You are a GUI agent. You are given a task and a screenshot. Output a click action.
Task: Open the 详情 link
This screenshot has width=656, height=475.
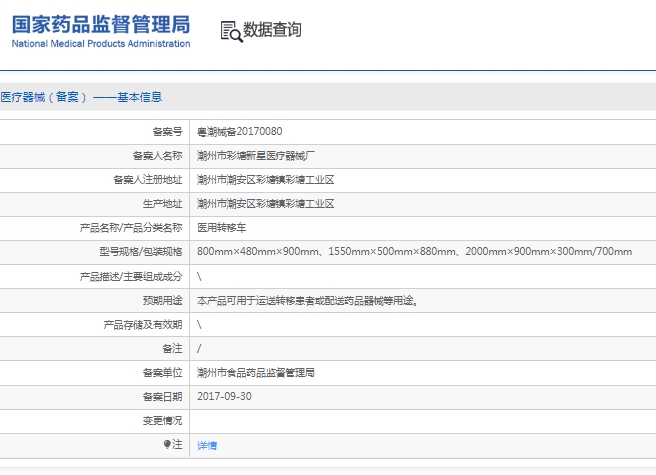click(207, 445)
